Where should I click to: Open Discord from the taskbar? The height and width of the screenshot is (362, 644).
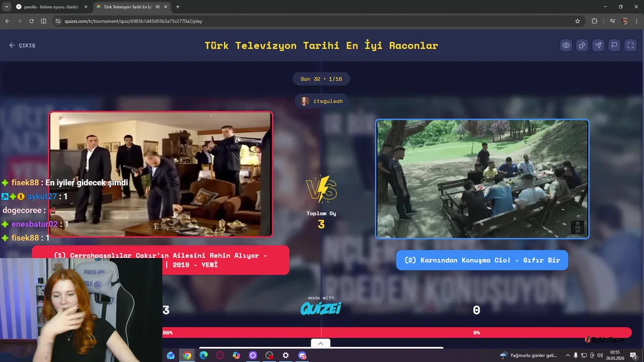pos(302,355)
